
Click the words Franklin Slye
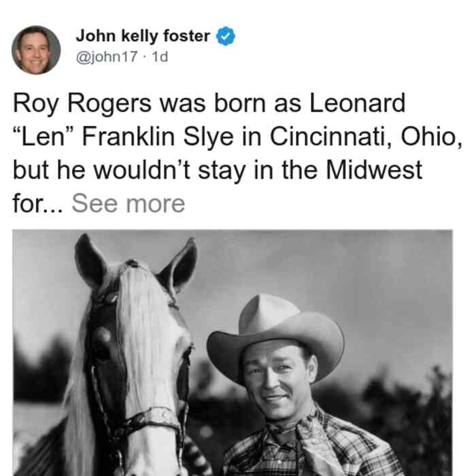(158, 137)
